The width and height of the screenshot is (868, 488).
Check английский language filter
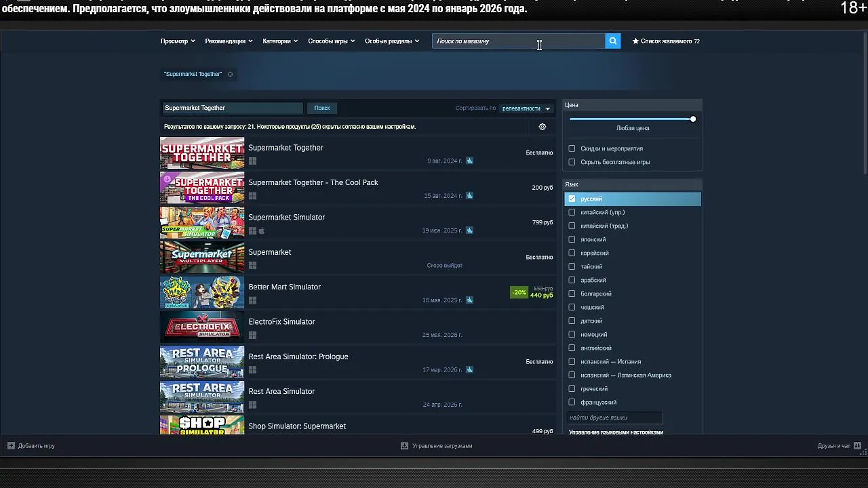click(572, 348)
